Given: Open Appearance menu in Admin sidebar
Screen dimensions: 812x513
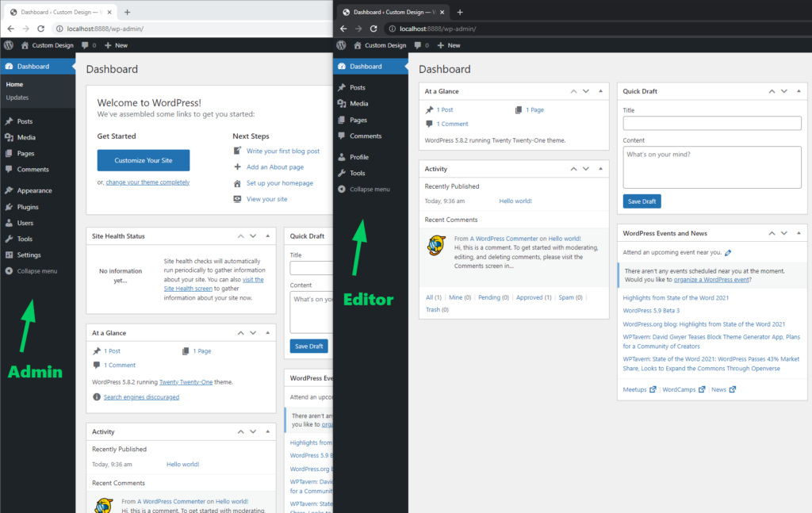Looking at the screenshot, I should point(34,190).
